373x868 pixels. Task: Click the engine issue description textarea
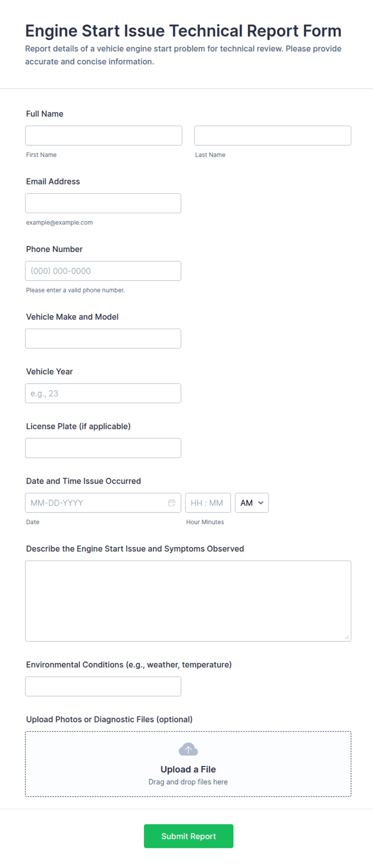point(188,601)
